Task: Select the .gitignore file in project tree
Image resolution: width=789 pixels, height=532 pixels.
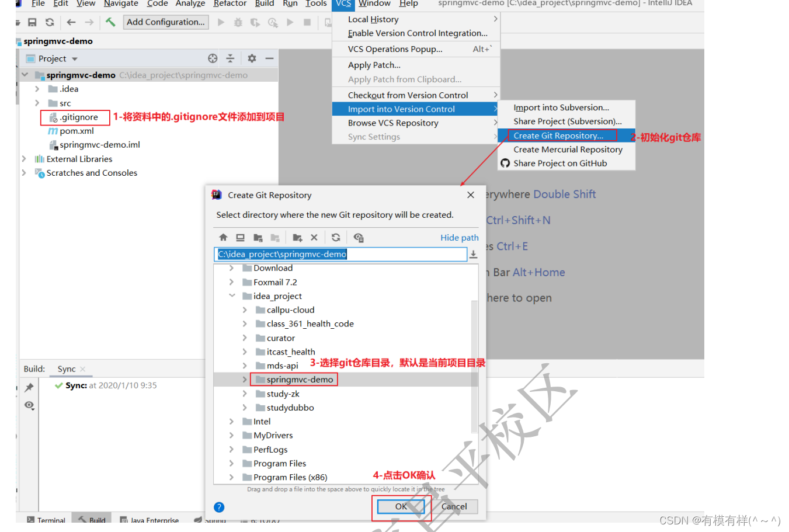Action: (x=79, y=117)
